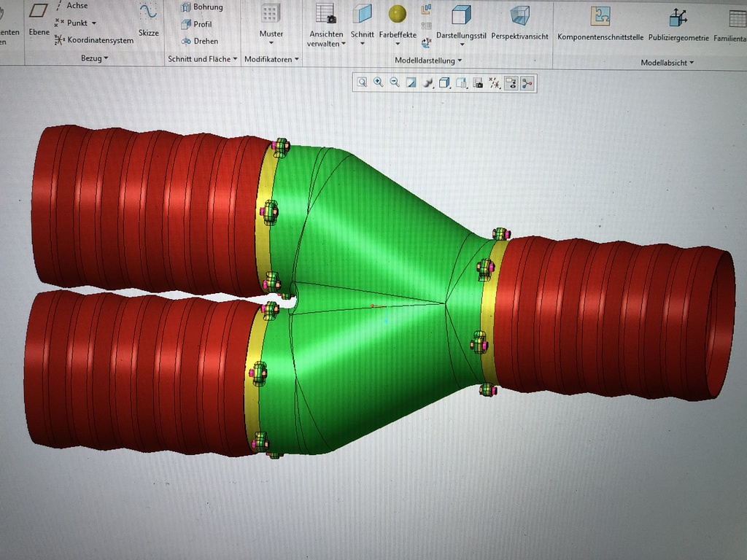Repaint the graphics window
The height and width of the screenshot is (560, 747).
tap(411, 83)
